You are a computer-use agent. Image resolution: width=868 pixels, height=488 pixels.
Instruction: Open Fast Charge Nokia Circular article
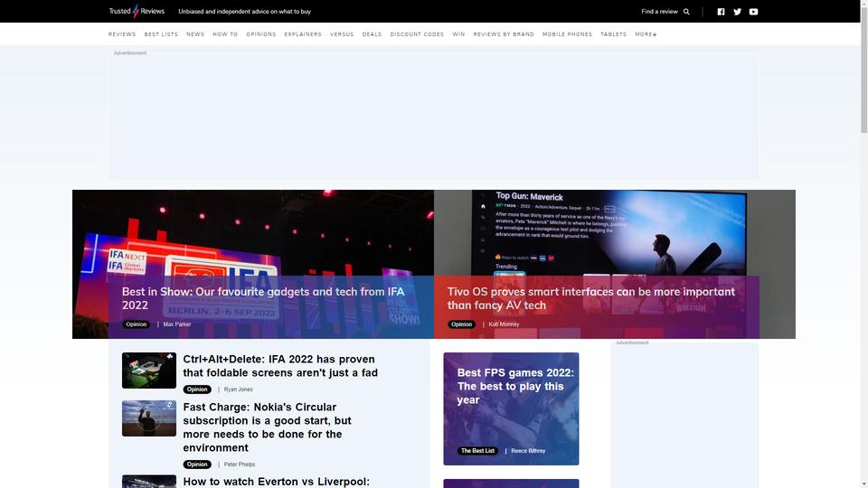[268, 427]
